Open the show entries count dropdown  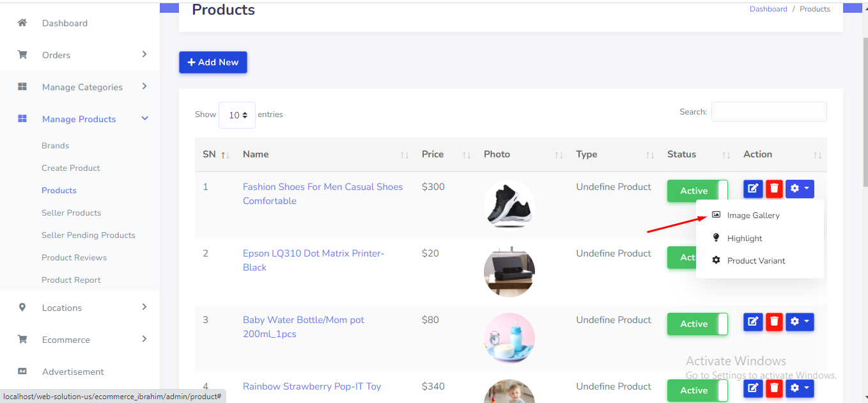237,115
